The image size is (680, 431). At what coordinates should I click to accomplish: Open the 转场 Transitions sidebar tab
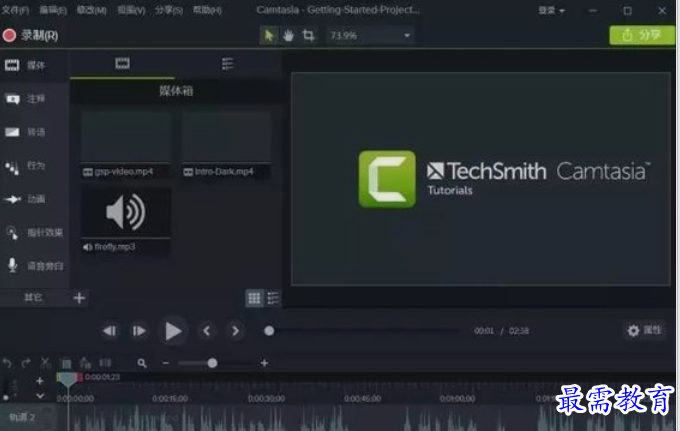(35, 132)
